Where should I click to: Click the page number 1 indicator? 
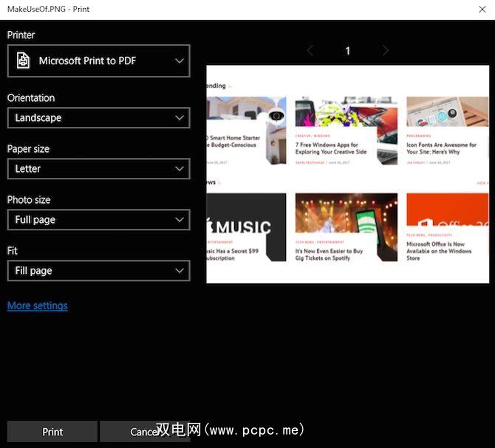point(347,51)
